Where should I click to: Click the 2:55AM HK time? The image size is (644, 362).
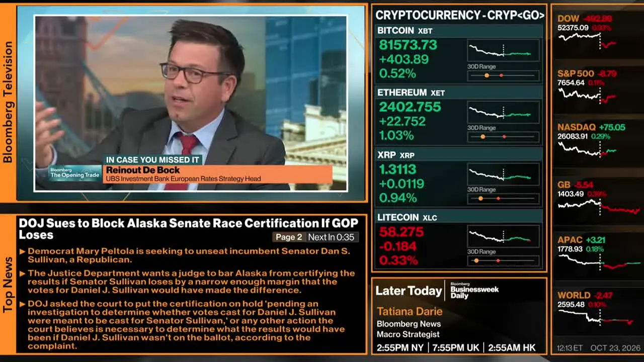click(x=511, y=347)
